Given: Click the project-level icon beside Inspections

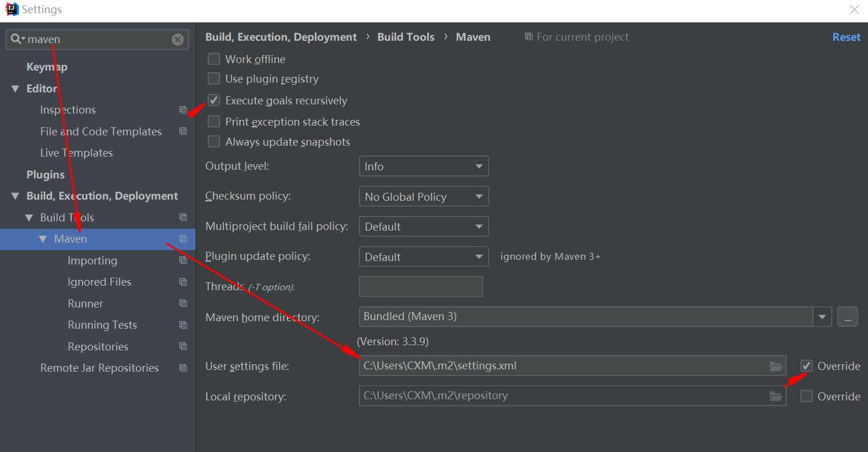Looking at the screenshot, I should [183, 110].
